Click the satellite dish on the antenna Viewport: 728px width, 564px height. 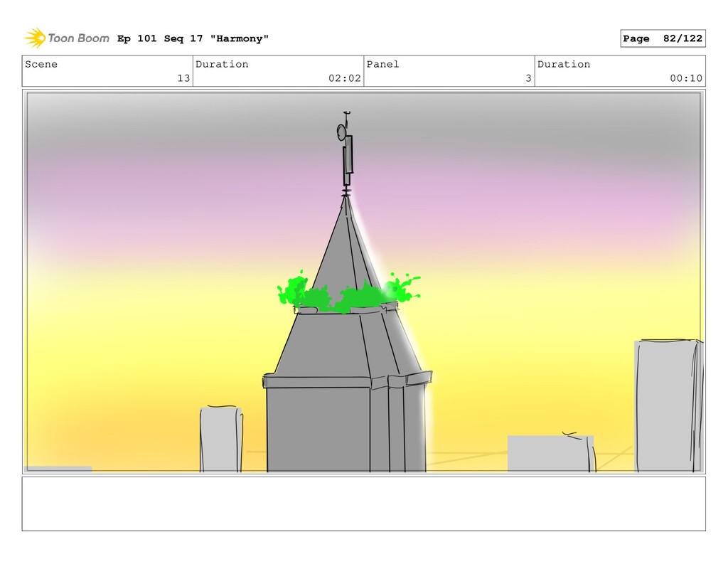341,132
